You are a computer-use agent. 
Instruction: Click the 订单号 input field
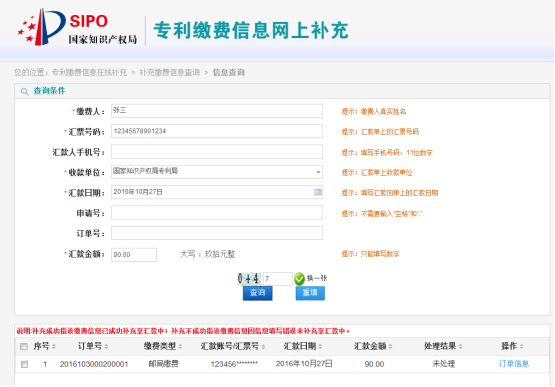pos(217,233)
